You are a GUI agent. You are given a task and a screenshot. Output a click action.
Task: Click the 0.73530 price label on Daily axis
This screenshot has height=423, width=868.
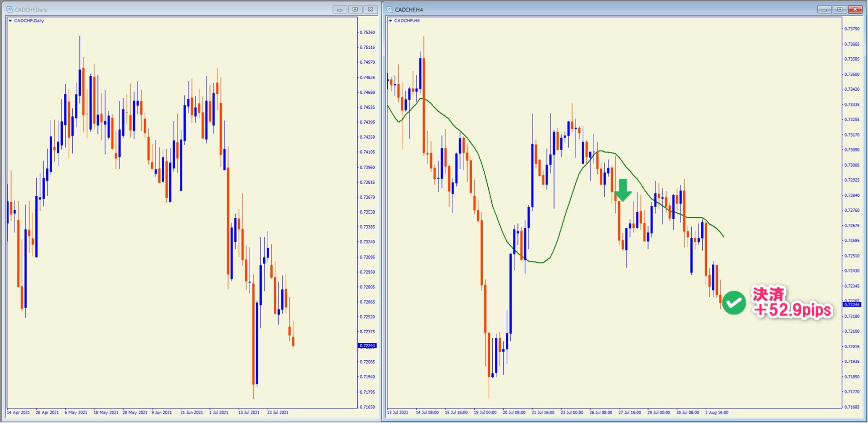point(368,212)
